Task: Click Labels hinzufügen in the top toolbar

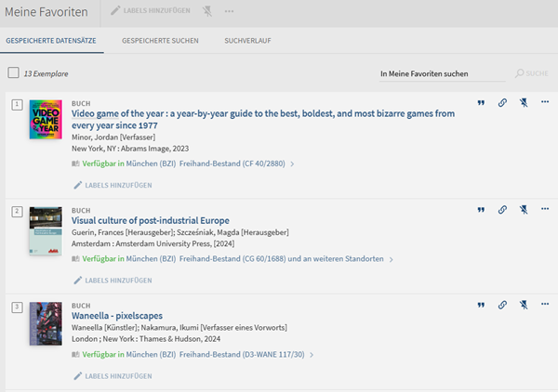Action: pos(150,10)
